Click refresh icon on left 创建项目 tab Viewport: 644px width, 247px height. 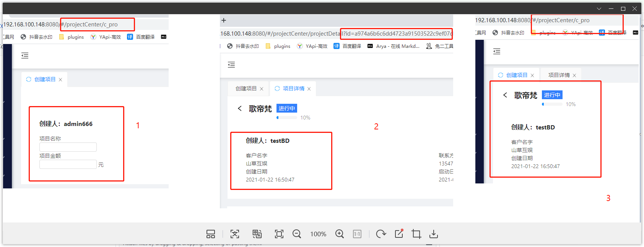pyautogui.click(x=29, y=79)
